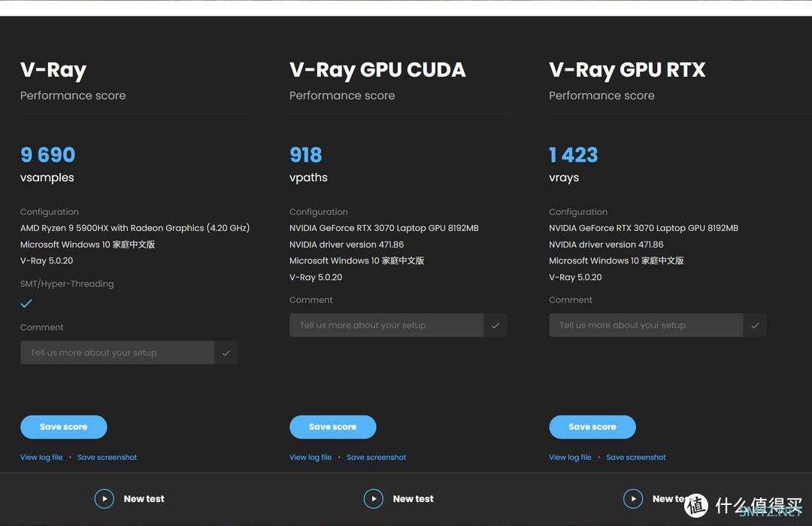Click the V-Ray GPU RTX heading
The width and height of the screenshot is (812, 526).
point(627,70)
